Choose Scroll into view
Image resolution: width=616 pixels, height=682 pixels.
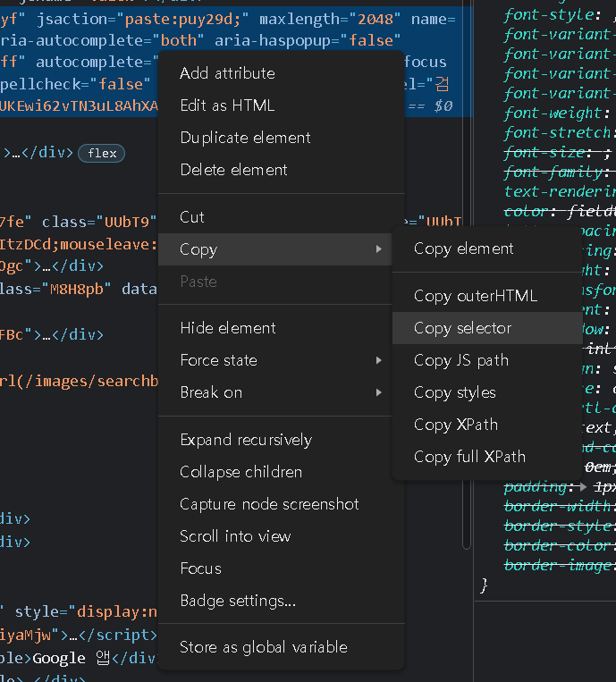281,536
